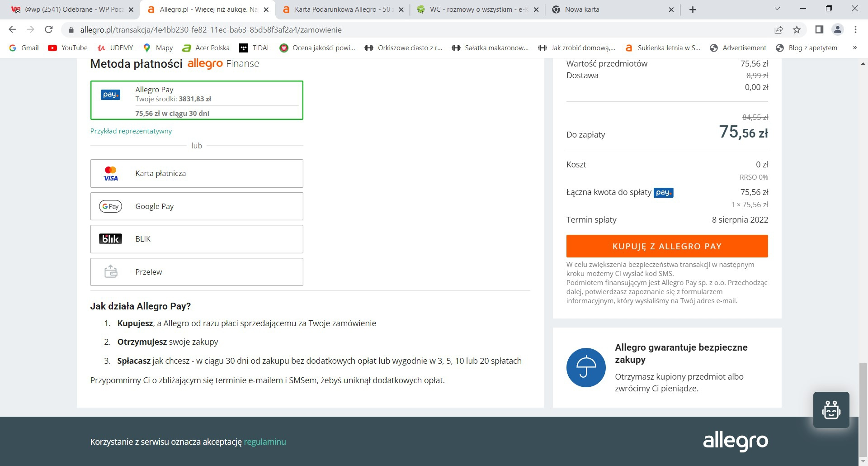
Task: Open the Chrome profile avatar
Action: tap(837, 30)
